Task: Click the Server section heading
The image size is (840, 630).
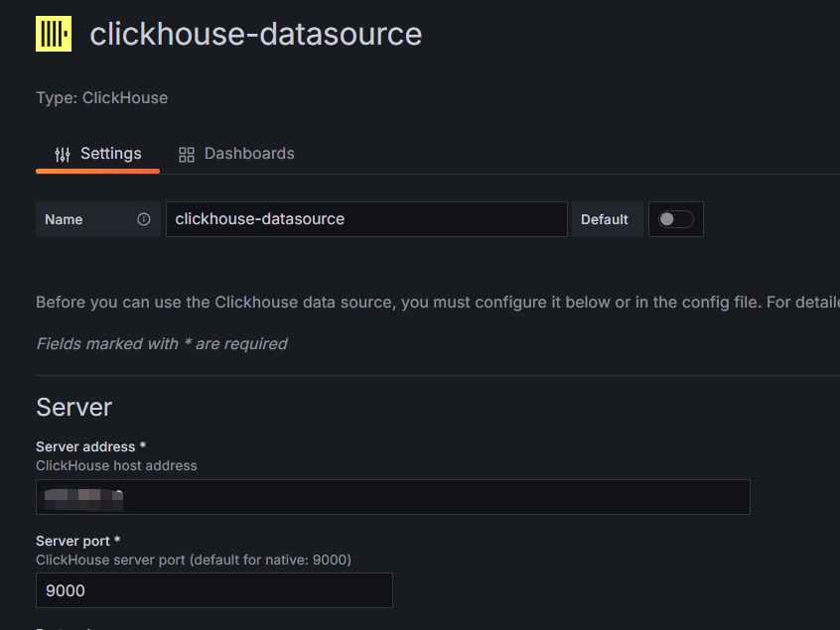Action: point(74,407)
